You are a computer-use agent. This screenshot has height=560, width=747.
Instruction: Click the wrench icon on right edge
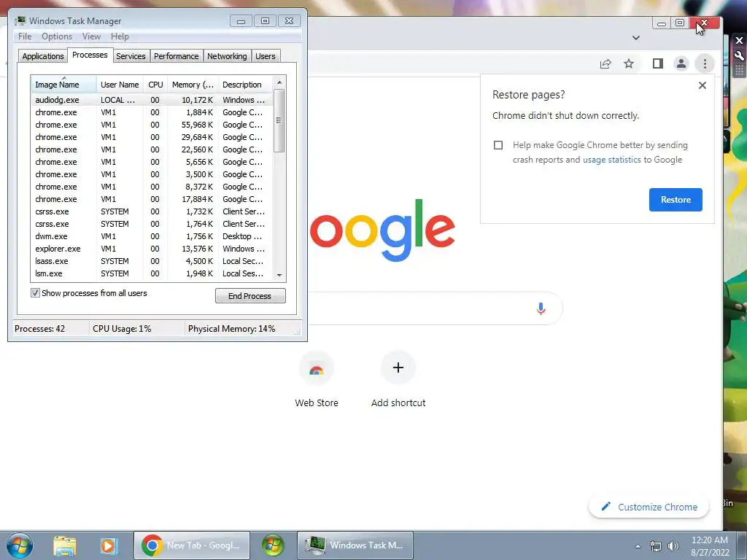(x=740, y=55)
